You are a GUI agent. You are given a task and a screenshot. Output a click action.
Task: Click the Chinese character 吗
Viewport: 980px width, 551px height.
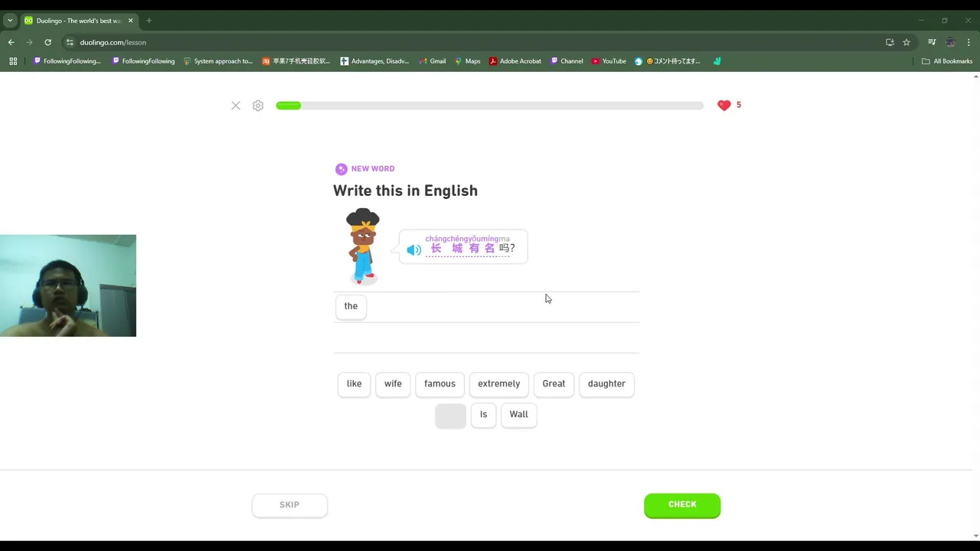tap(504, 249)
